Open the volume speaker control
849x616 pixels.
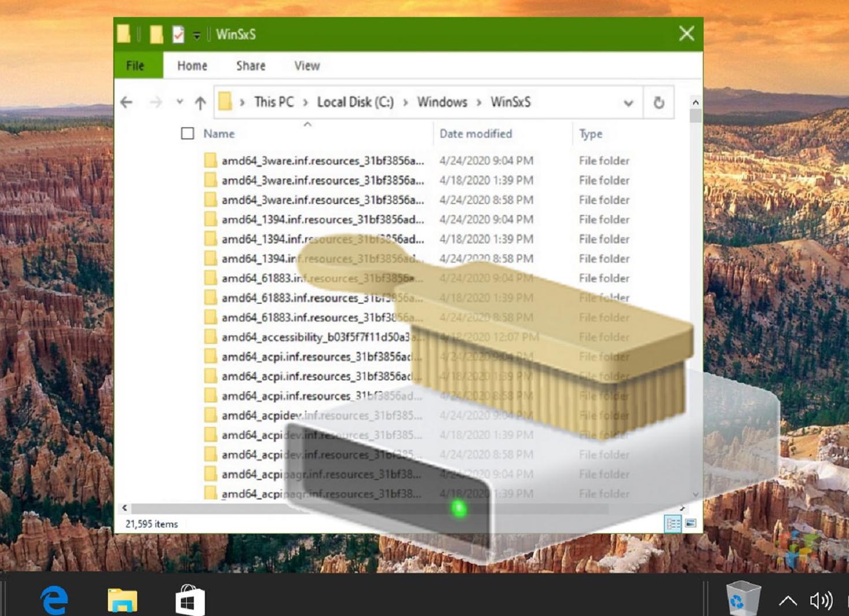(821, 601)
